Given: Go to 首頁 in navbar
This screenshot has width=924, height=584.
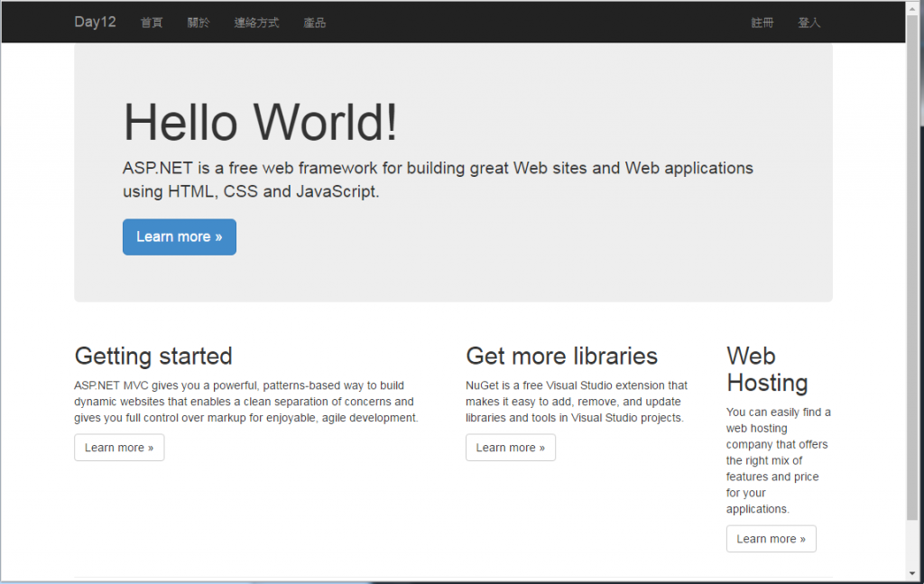Looking at the screenshot, I should point(152,23).
